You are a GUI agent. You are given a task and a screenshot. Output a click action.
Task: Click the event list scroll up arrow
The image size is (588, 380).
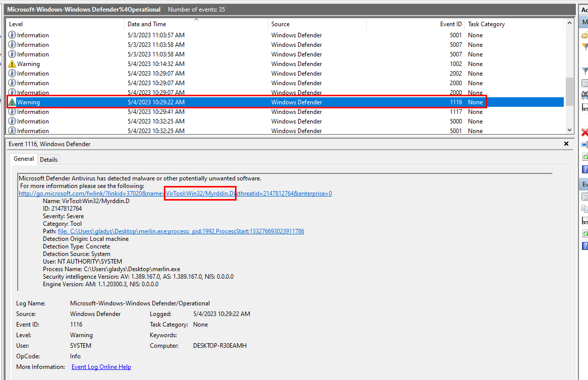click(570, 23)
